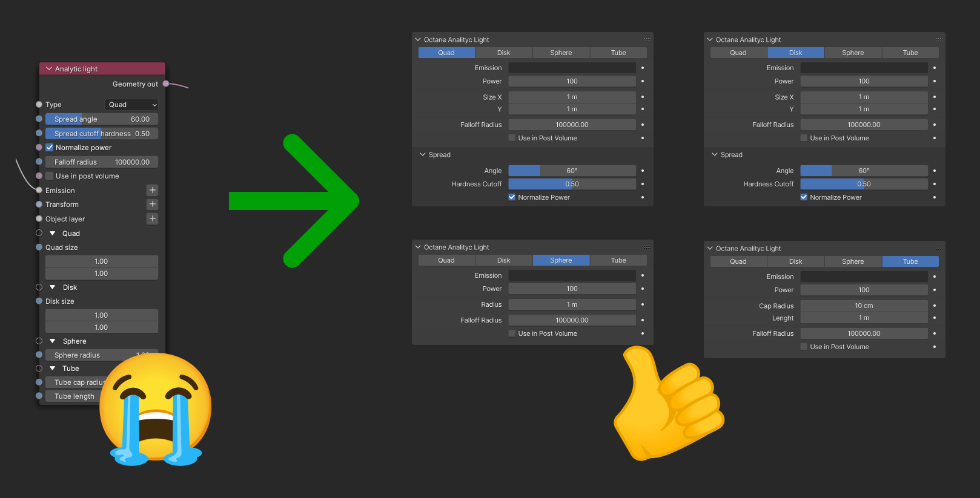Image resolution: width=980 pixels, height=498 pixels.
Task: Collapse the Spread subpanel in Disk-selected panel
Action: pos(715,154)
